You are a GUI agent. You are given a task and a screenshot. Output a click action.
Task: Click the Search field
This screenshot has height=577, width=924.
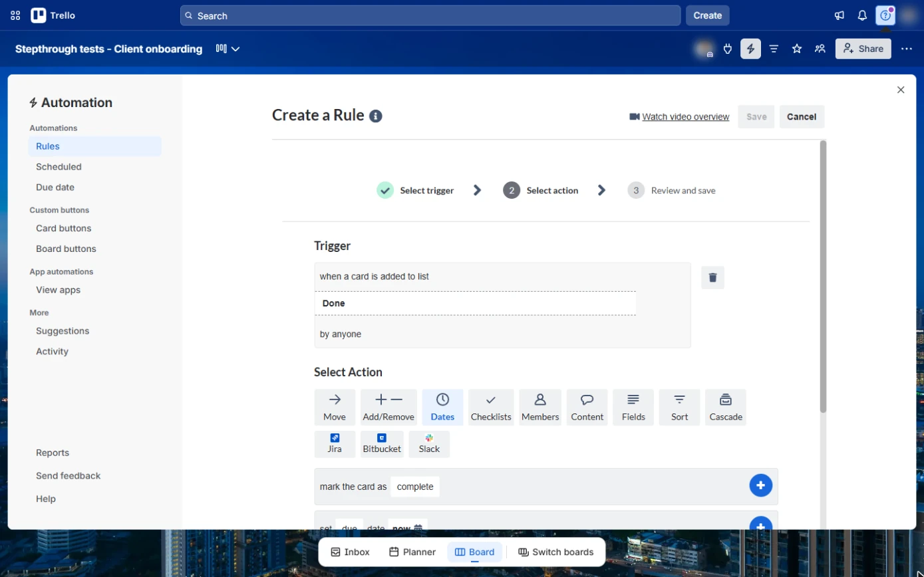430,15
